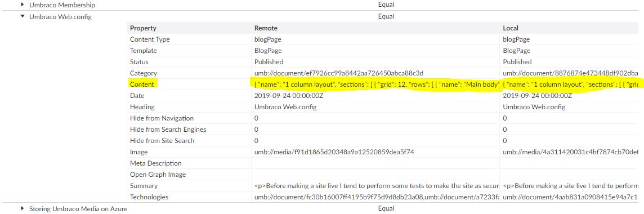Click Remote Hide from Search Engines value '0'
Viewport: 644px width, 214px height.
[x=257, y=130]
